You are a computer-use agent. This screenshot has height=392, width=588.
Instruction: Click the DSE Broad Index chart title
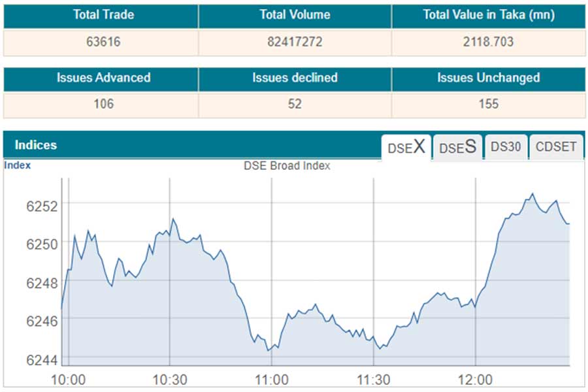tap(287, 166)
